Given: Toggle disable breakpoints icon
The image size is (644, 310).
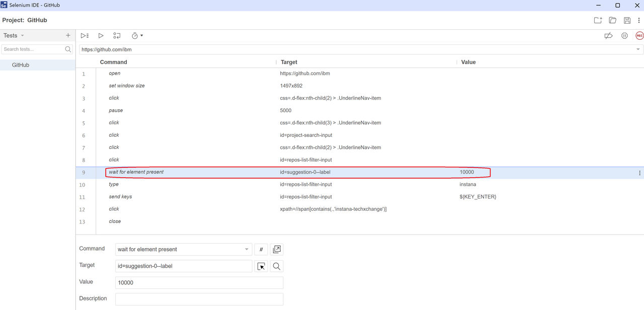Looking at the screenshot, I should (x=608, y=36).
